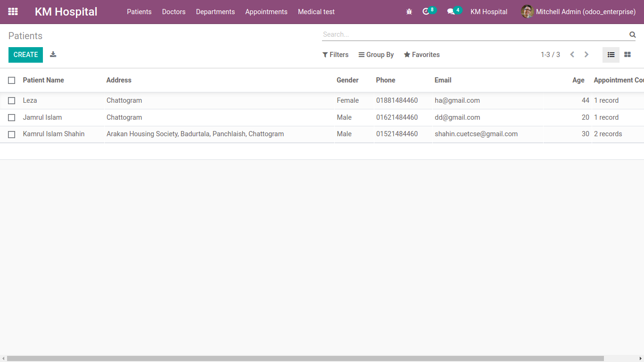Focus the Search input field
This screenshot has width=644, height=362.
[475, 34]
